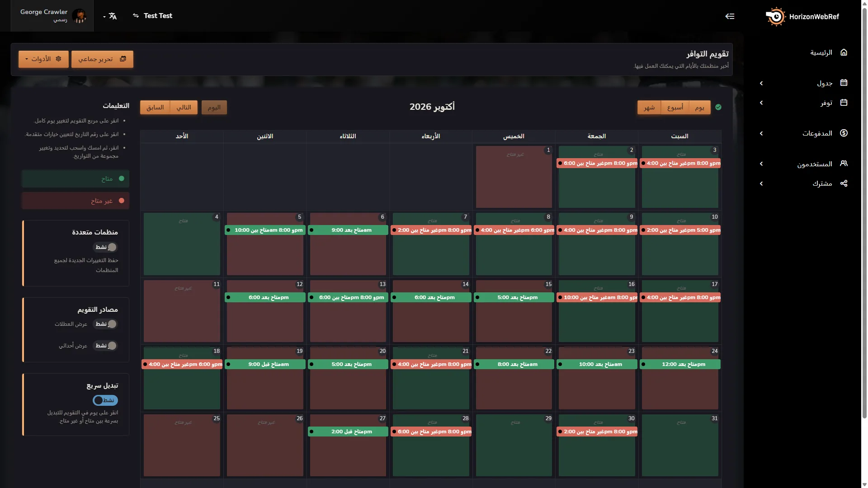Disable the تبديل سريع quick toggle switch
This screenshot has height=488, width=868.
point(105,400)
